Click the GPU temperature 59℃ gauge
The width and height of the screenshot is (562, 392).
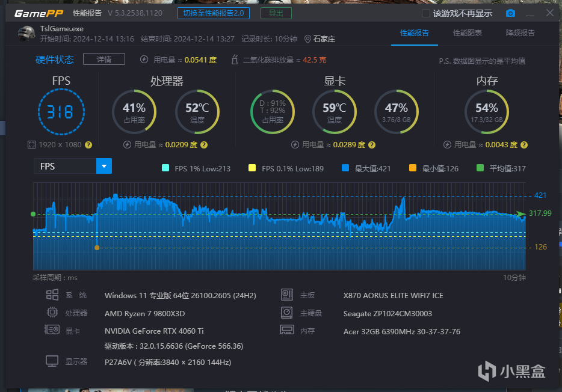(x=335, y=112)
